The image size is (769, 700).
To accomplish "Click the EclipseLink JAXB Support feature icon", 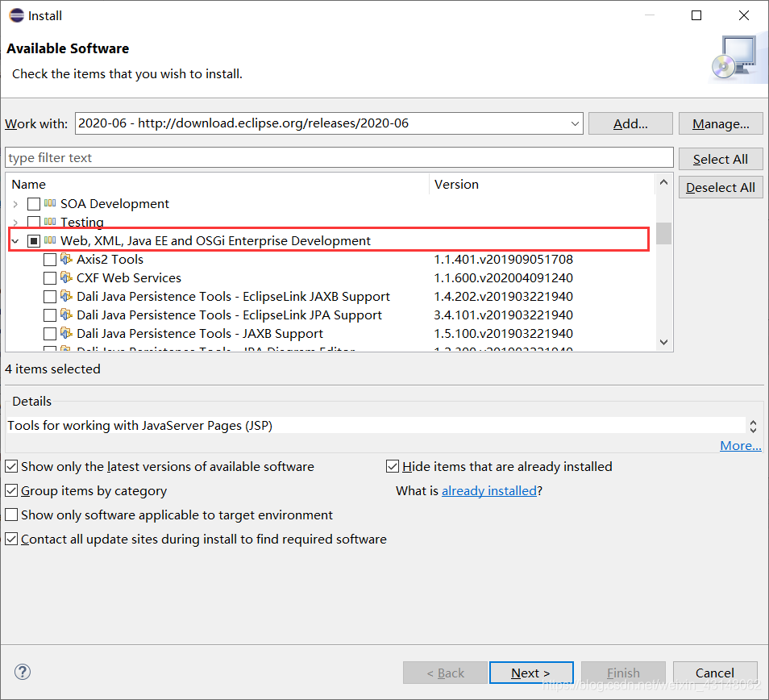I will 66,296.
